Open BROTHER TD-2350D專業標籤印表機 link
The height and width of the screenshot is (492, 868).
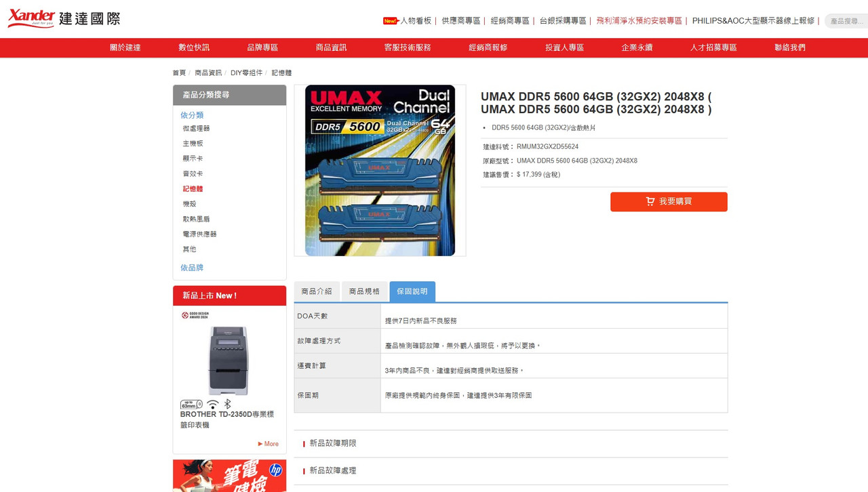pyautogui.click(x=227, y=419)
